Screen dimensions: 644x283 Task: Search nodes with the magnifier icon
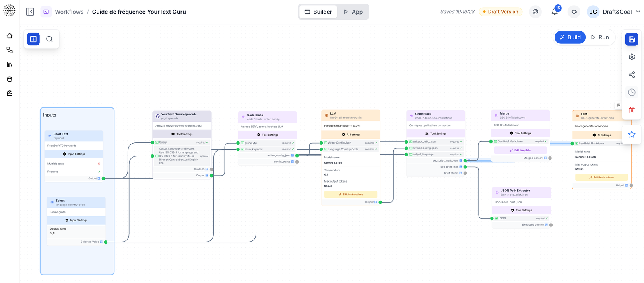click(x=50, y=39)
